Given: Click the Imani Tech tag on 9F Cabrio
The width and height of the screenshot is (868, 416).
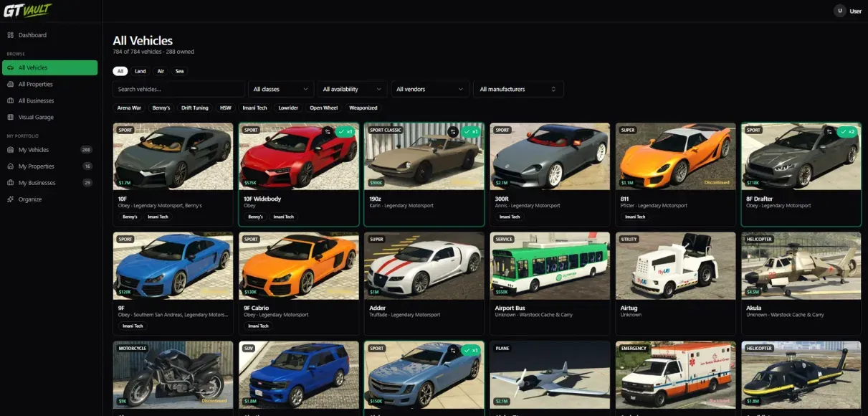Looking at the screenshot, I should 259,326.
